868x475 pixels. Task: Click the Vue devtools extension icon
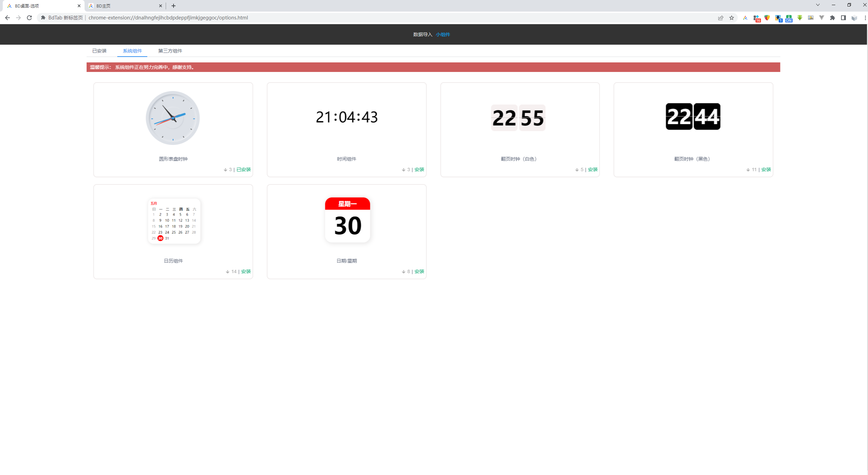click(x=822, y=18)
